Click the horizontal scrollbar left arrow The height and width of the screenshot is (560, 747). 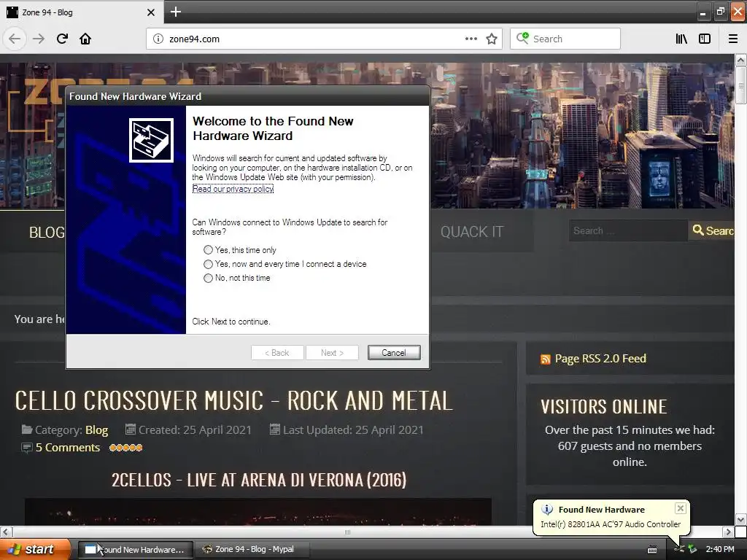coord(6,532)
